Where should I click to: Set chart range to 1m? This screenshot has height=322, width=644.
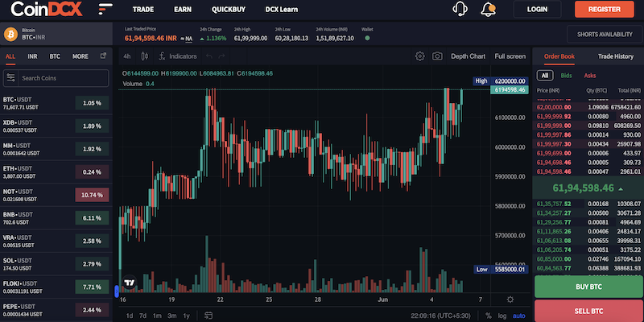pos(156,316)
